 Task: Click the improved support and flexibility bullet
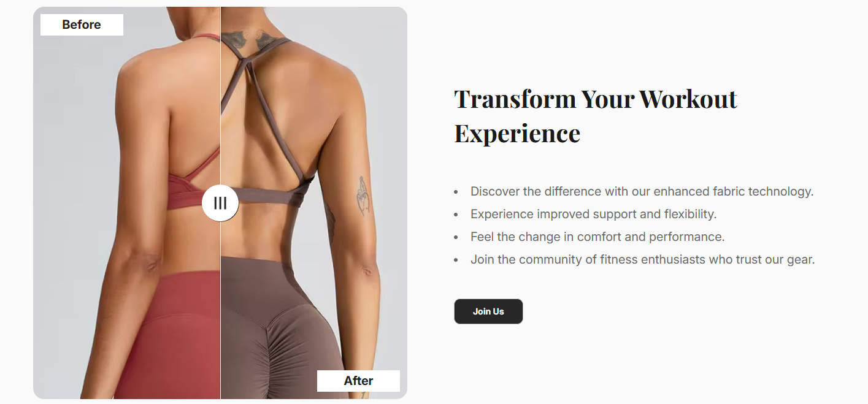593,214
